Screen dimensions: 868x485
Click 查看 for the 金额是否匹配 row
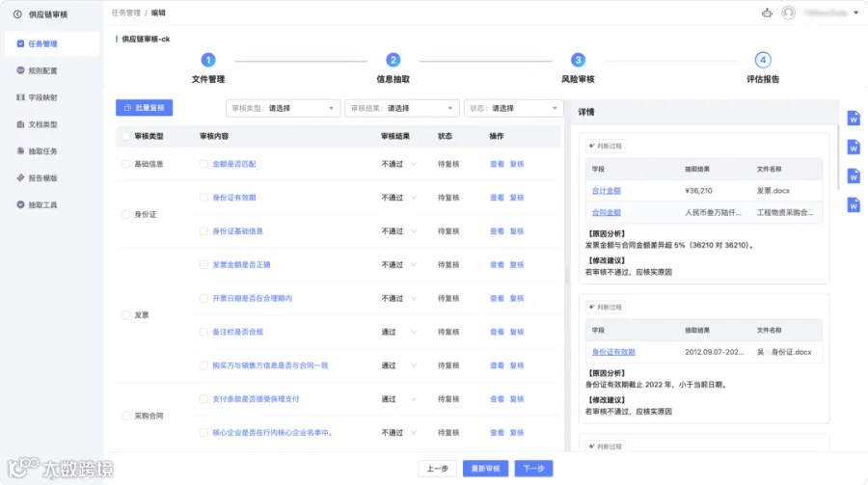[497, 164]
